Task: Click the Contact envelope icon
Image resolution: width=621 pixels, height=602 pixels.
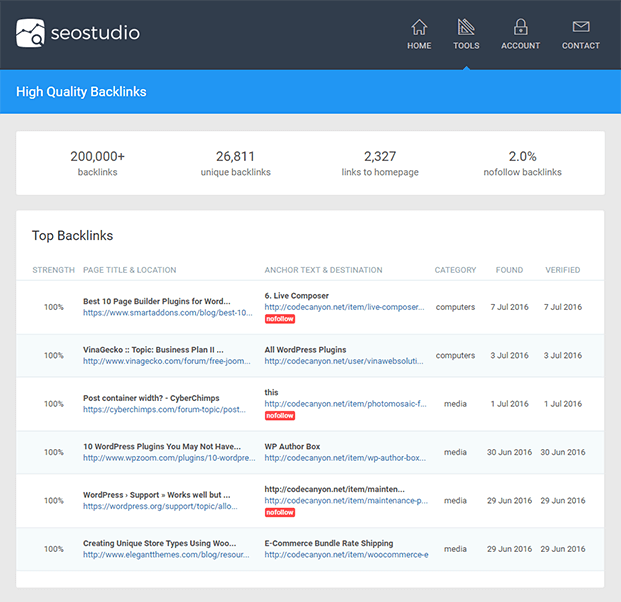Action: (x=581, y=27)
